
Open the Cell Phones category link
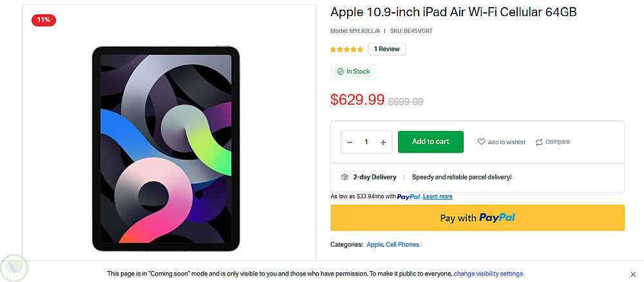click(x=402, y=245)
